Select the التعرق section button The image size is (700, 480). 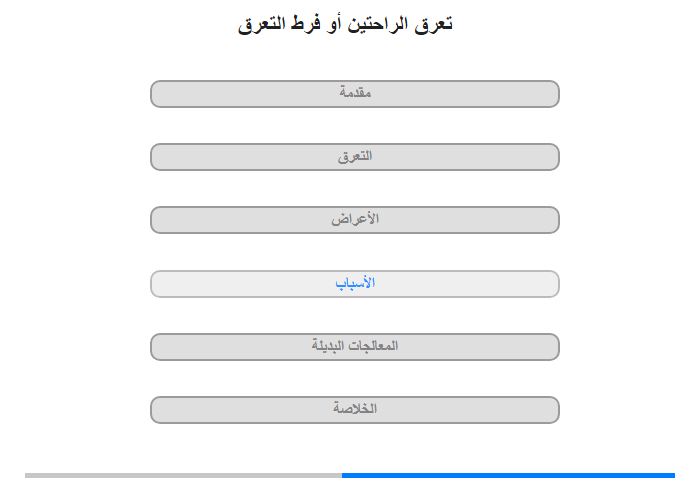tap(355, 157)
